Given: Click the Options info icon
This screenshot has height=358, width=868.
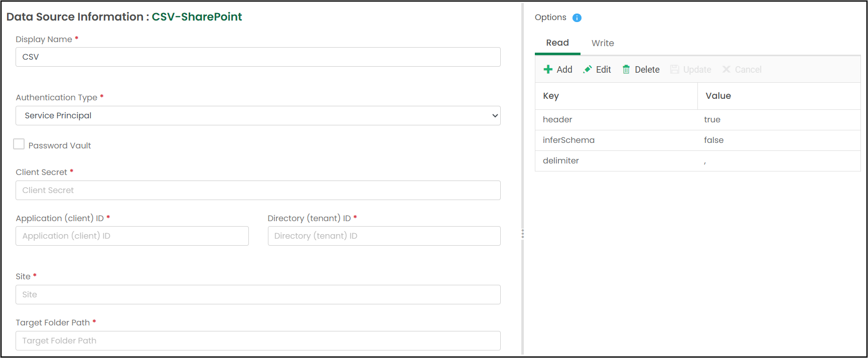Looking at the screenshot, I should coord(577,18).
